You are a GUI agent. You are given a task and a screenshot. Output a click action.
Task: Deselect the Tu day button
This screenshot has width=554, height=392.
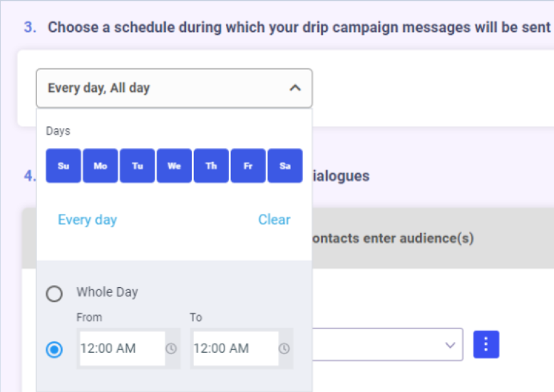pyautogui.click(x=138, y=166)
